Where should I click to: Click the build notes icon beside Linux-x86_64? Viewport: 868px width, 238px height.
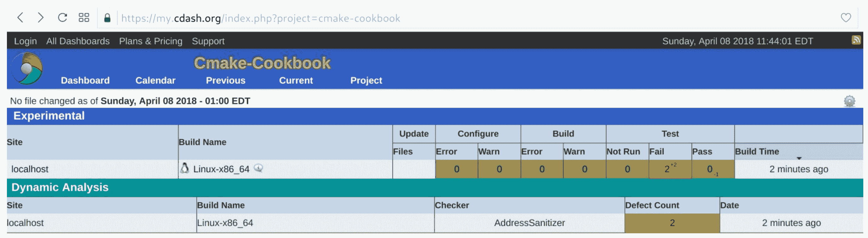click(x=258, y=168)
